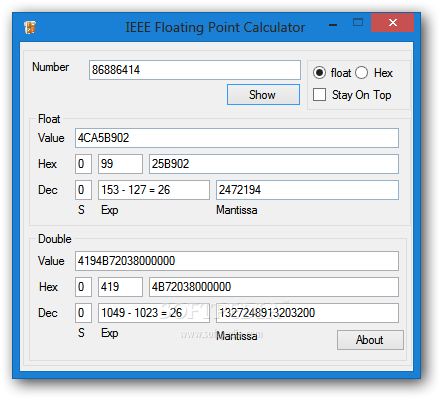Viewport: 441px width, 399px height.
Task: Click the app icon in the title bar
Action: (x=30, y=27)
